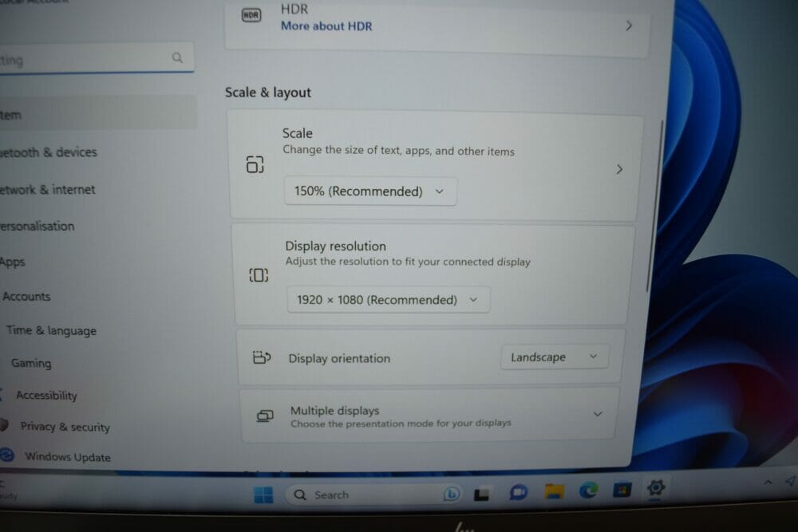
Task: Open Bluetooth & devices settings
Action: (49, 152)
